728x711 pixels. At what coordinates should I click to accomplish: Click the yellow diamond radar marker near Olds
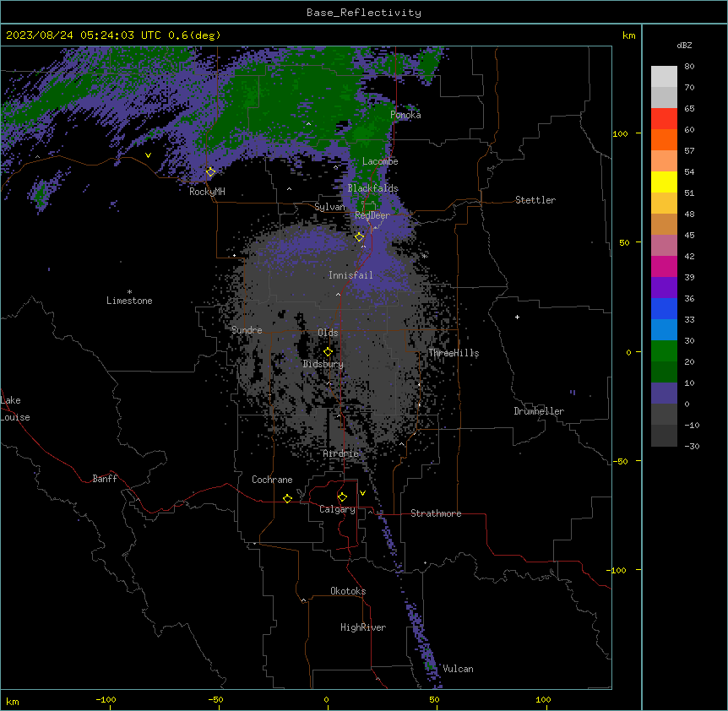click(328, 352)
